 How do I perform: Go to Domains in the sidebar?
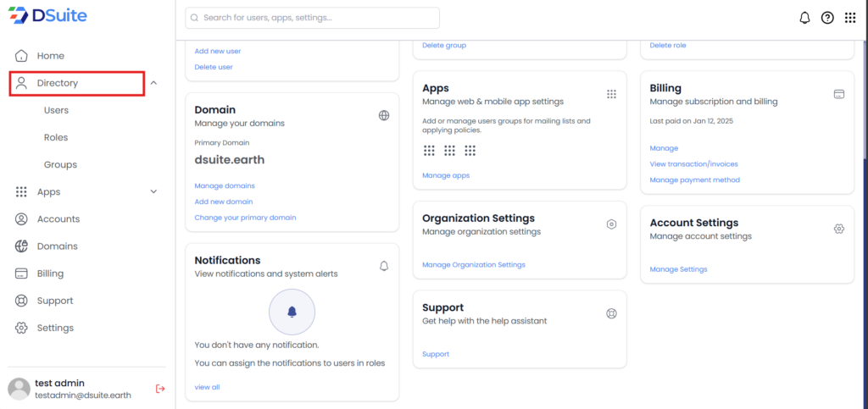coord(57,246)
